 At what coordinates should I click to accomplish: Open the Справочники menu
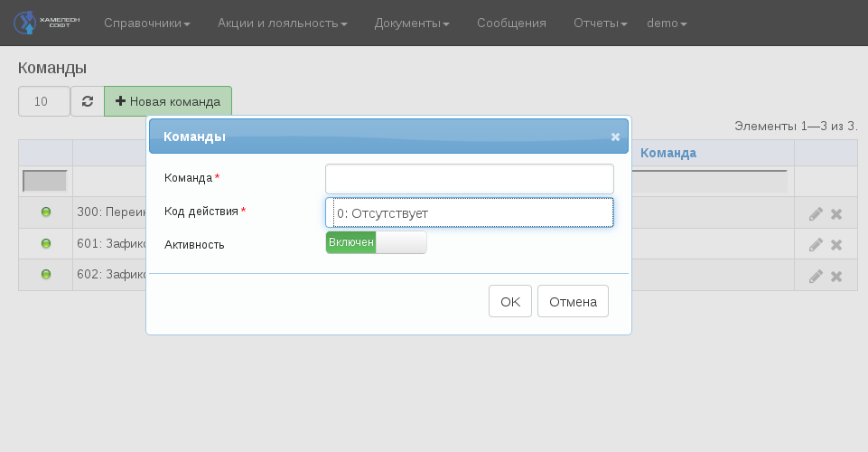click(x=146, y=24)
